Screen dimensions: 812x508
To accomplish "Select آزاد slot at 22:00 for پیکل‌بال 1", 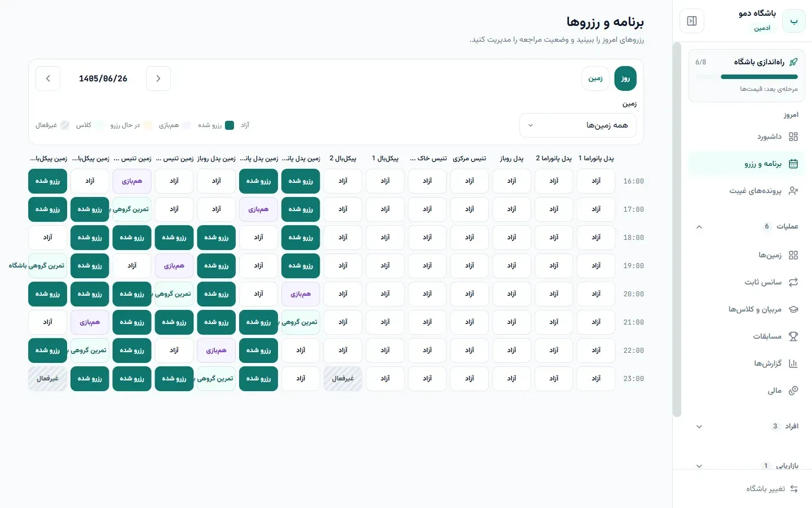I will tap(385, 351).
